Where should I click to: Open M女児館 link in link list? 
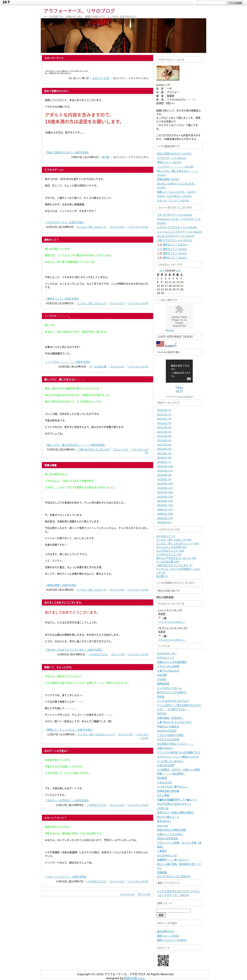(x=162, y=675)
